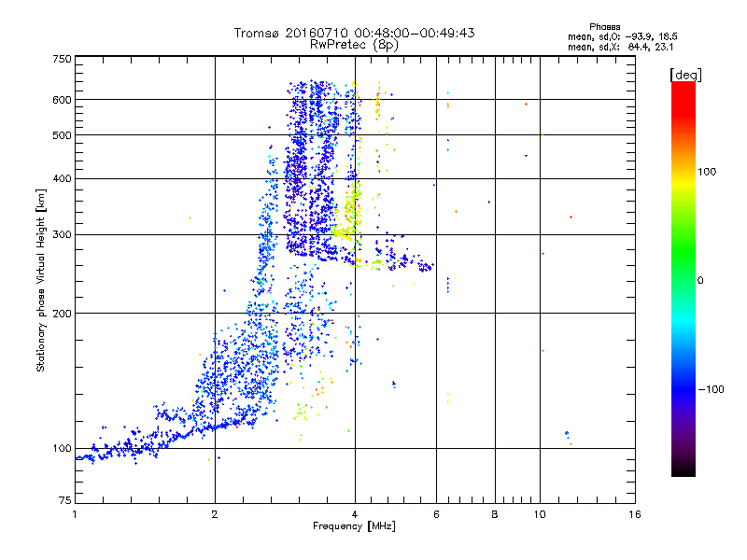This screenshot has width=747, height=560.
Task: Click the y-axis tick label '400'
Action: click(62, 178)
